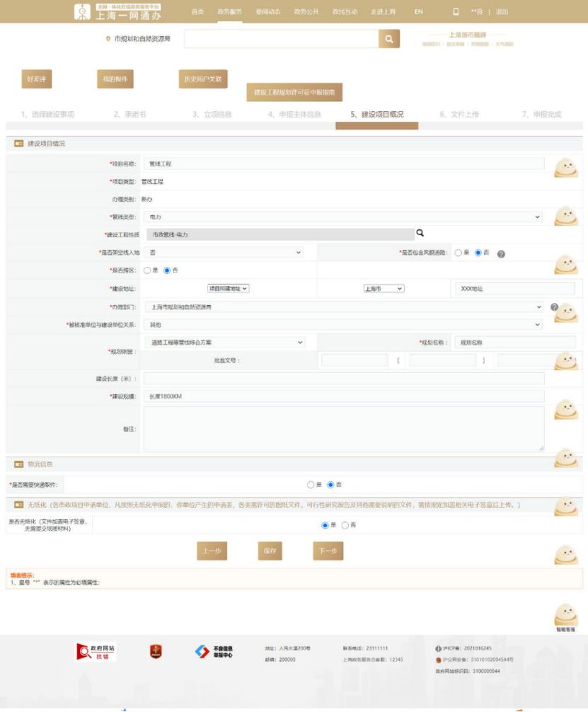This screenshot has height=712, width=588.
Task: Click the 建设规模 input field
Action: (x=343, y=396)
